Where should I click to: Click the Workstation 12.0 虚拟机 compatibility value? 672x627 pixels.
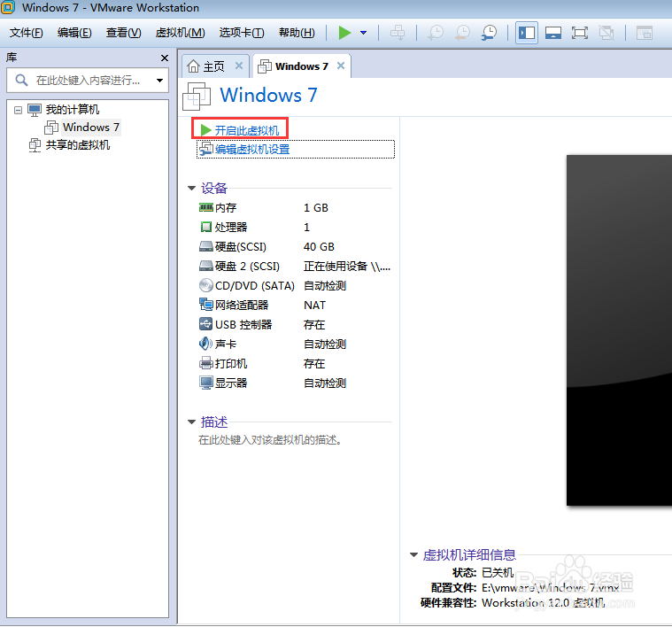(544, 603)
